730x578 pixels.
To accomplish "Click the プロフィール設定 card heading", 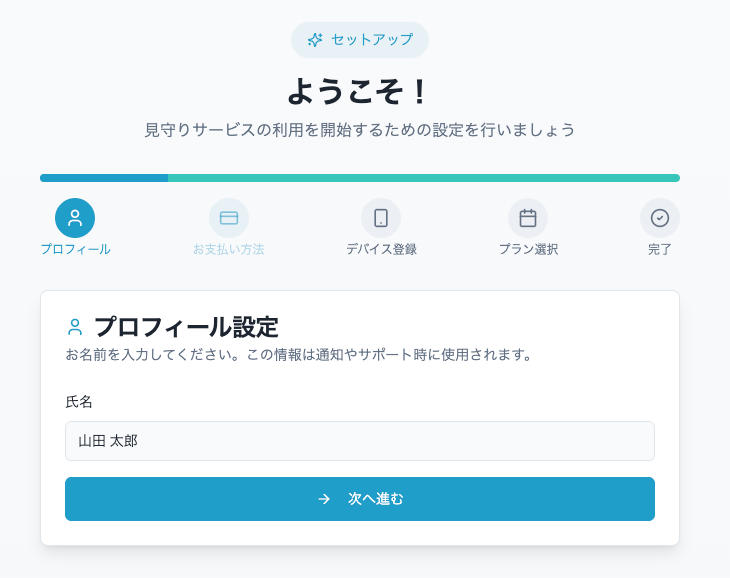I will 186,327.
